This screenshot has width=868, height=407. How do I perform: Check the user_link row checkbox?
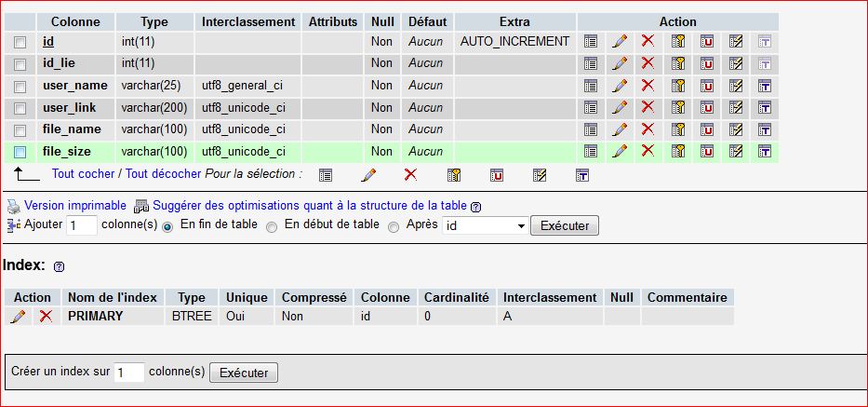pyautogui.click(x=20, y=108)
